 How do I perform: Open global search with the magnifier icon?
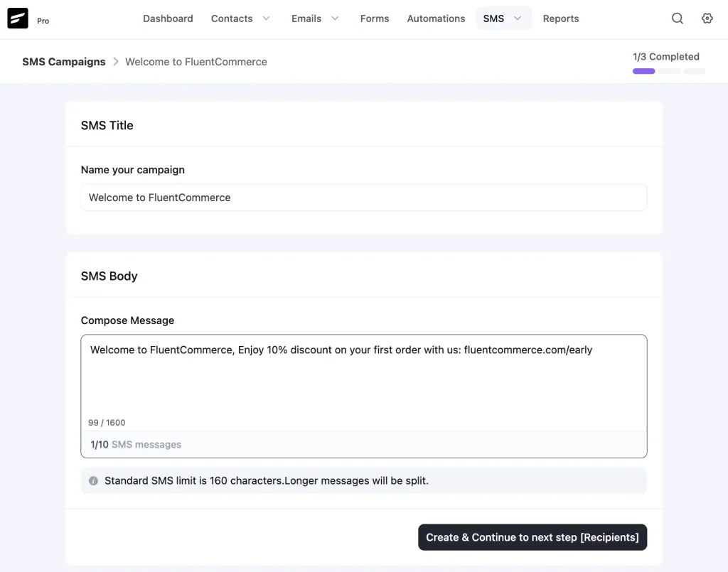[x=677, y=18]
